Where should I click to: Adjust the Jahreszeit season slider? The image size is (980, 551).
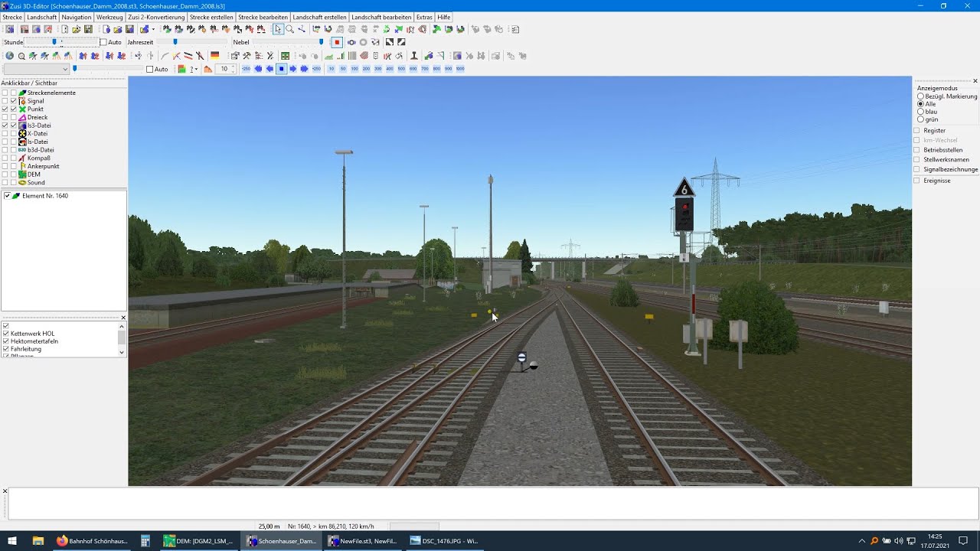point(191,42)
